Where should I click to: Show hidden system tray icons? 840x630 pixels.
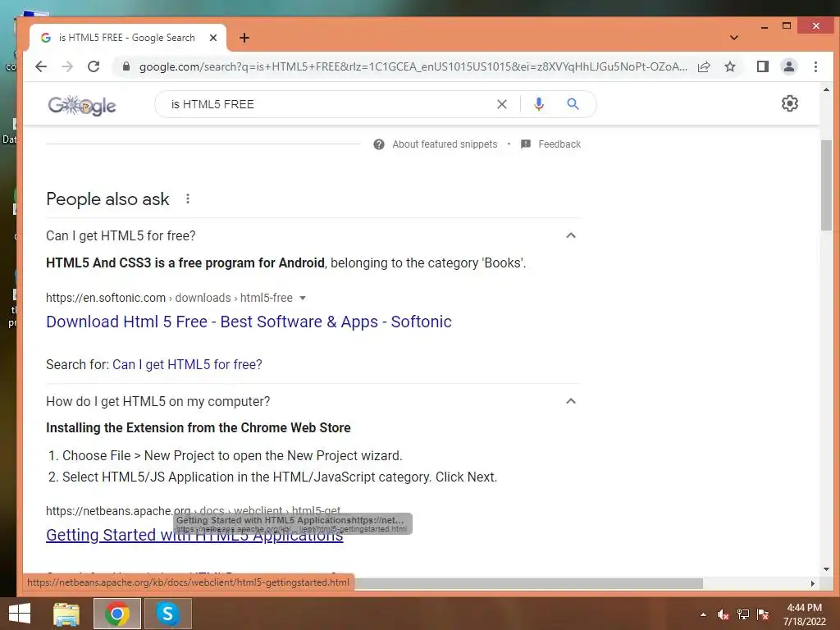[703, 614]
